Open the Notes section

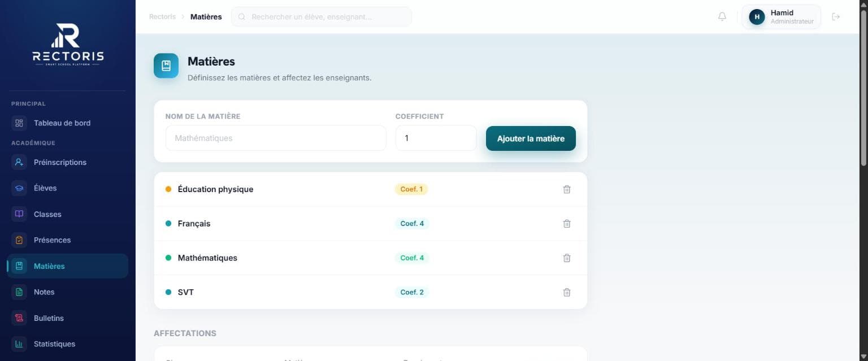point(68,292)
